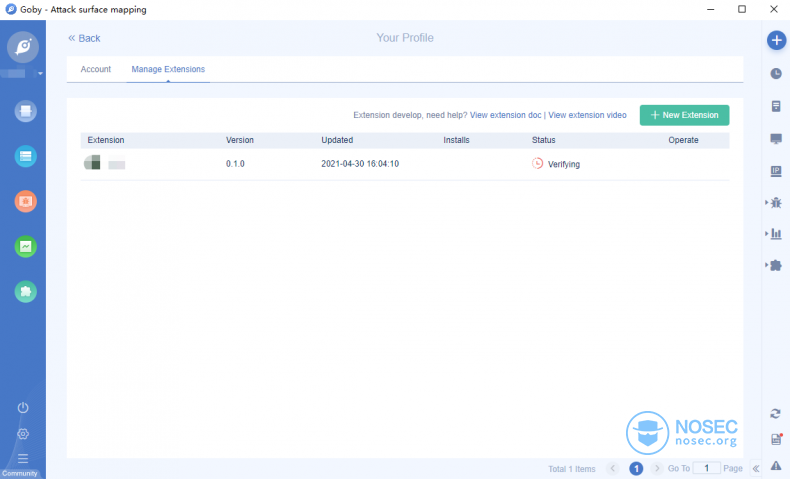
Task: Click the Total 1 Items text
Action: (571, 469)
